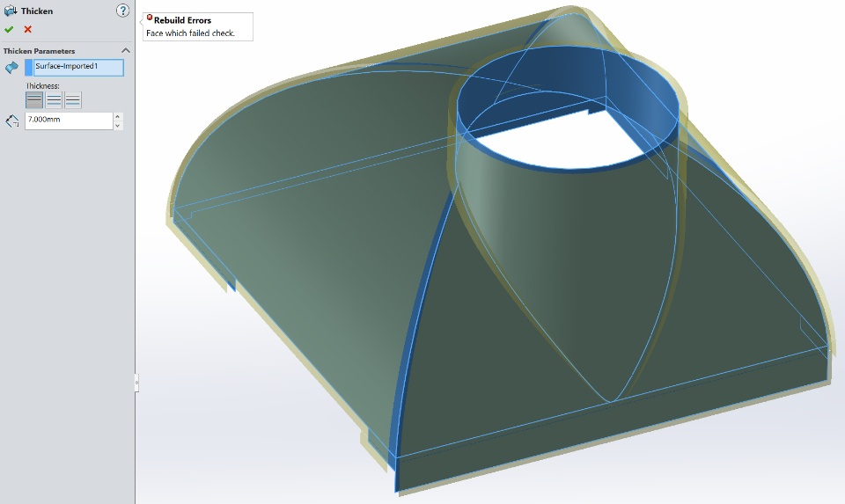Viewport: 845px width, 504px height.
Task: Click the surface to thicken icon
Action: pyautogui.click(x=11, y=68)
